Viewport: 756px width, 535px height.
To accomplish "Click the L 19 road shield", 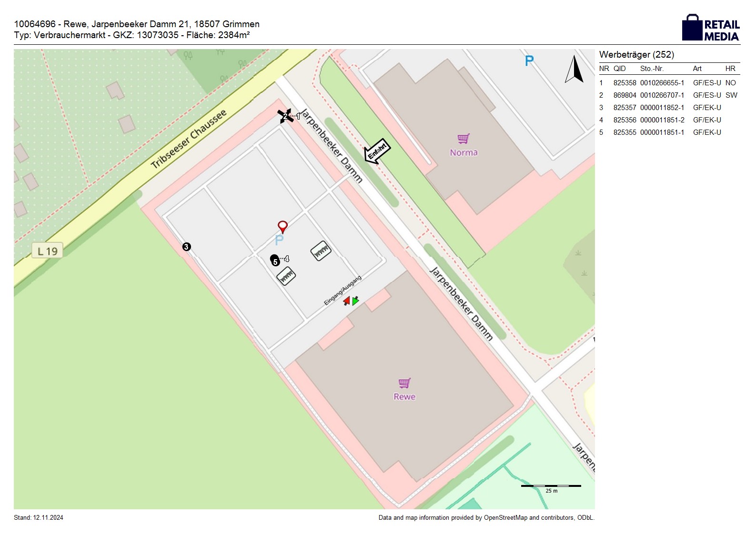I will (x=48, y=251).
